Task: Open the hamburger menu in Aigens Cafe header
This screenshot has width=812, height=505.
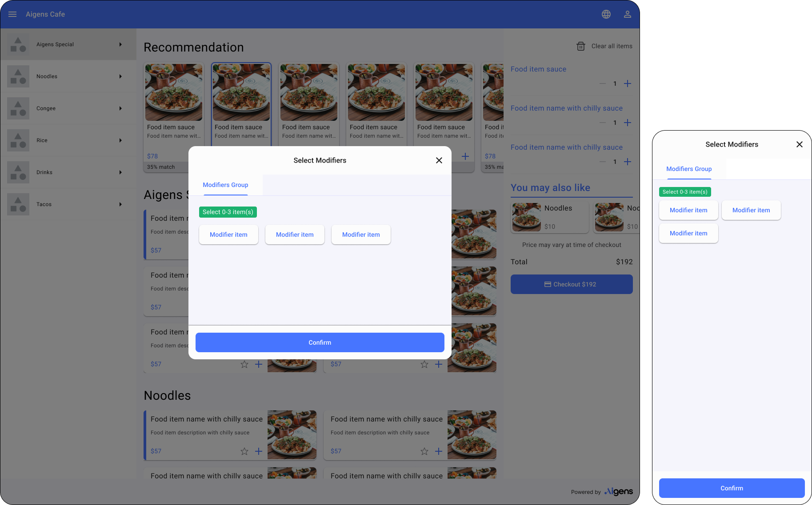Action: click(12, 14)
